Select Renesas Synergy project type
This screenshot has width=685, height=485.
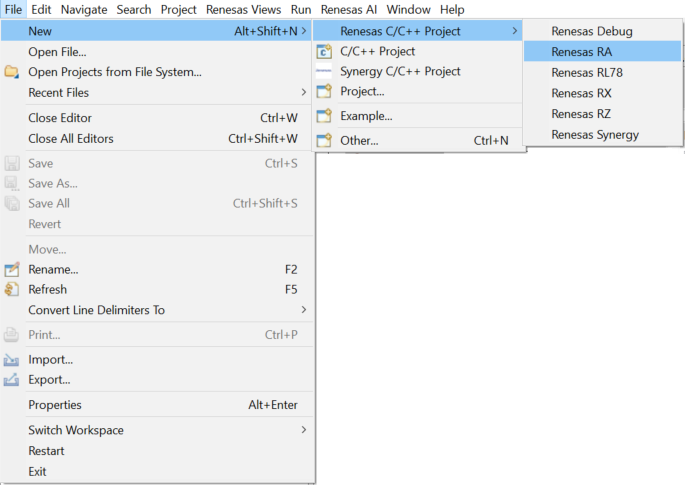602,135
